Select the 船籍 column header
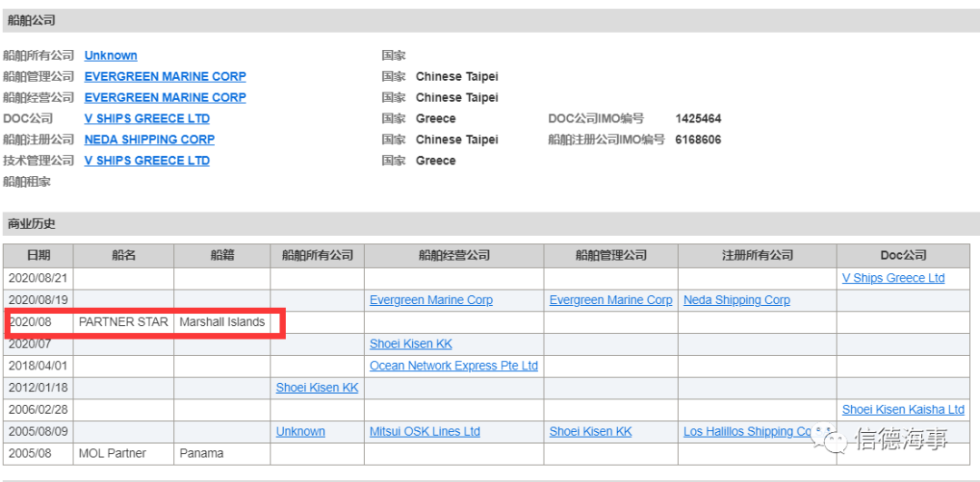The height and width of the screenshot is (482, 980). [222, 255]
